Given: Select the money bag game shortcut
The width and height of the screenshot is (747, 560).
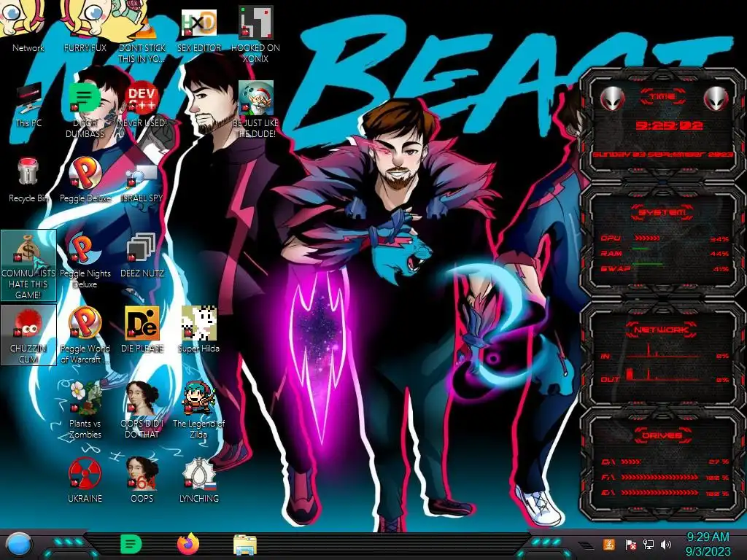Looking at the screenshot, I should point(28,265).
